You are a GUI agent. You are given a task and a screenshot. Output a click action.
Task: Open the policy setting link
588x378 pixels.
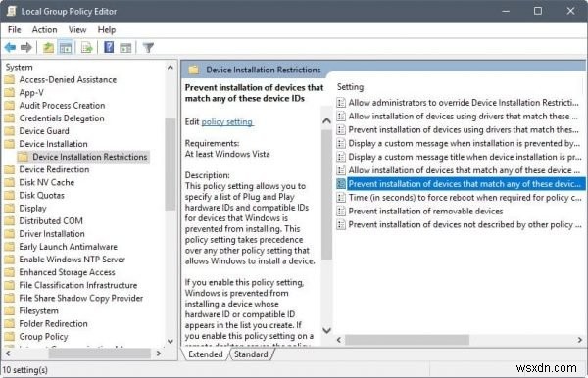(227, 122)
